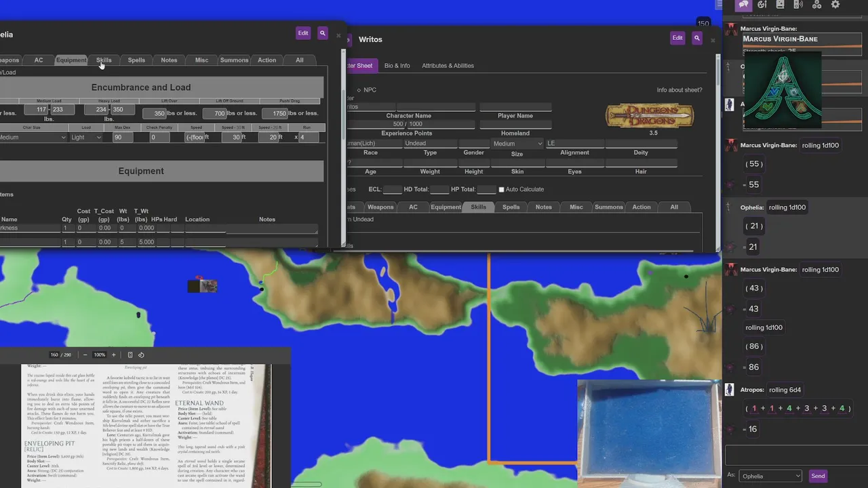
Task: Click the Max Dex field showing 90
Action: point(122,138)
